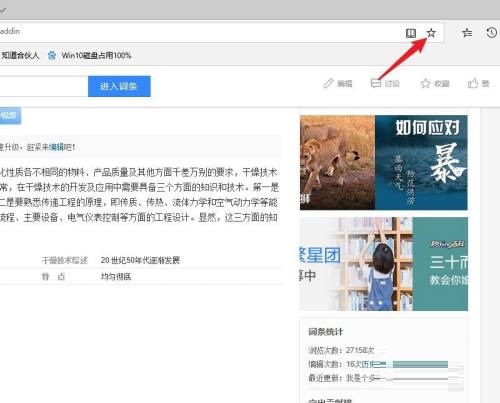Viewport: 500px width, 403px height.
Task: Click the browser address bar
Action: 200,32
